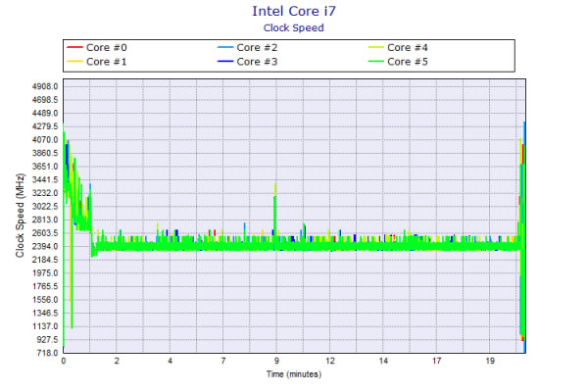The height and width of the screenshot is (392, 588).
Task: Click the Core #0 red legend swatch
Action: pyautogui.click(x=74, y=48)
